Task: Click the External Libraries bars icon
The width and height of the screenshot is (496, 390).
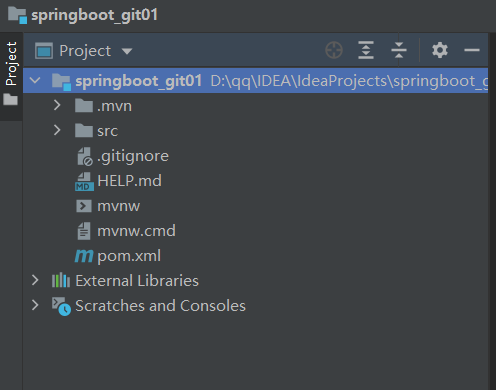Action: tap(61, 281)
